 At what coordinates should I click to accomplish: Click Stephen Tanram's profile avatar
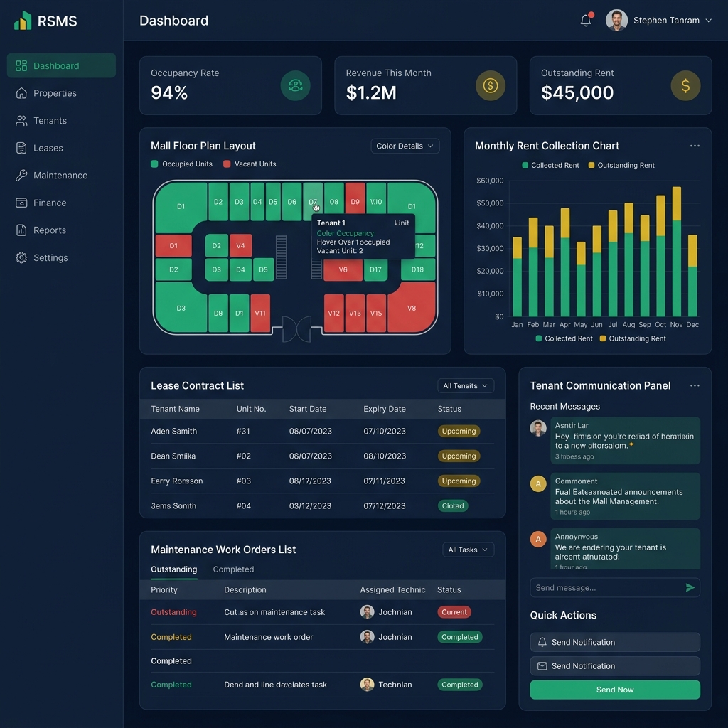616,21
